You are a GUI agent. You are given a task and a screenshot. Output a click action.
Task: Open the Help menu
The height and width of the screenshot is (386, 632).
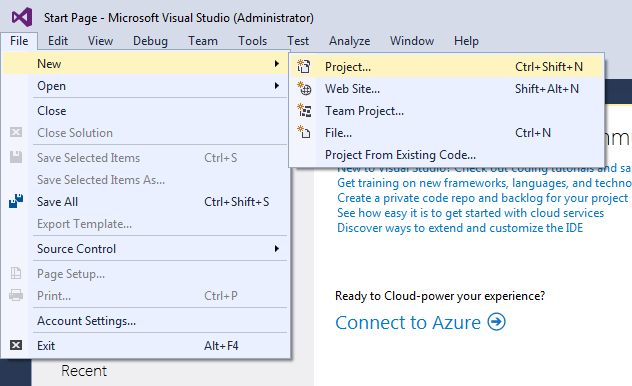pyautogui.click(x=466, y=41)
